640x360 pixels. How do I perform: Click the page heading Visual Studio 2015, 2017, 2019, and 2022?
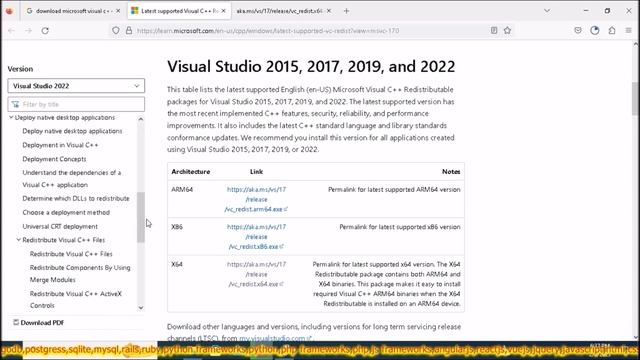[311, 66]
